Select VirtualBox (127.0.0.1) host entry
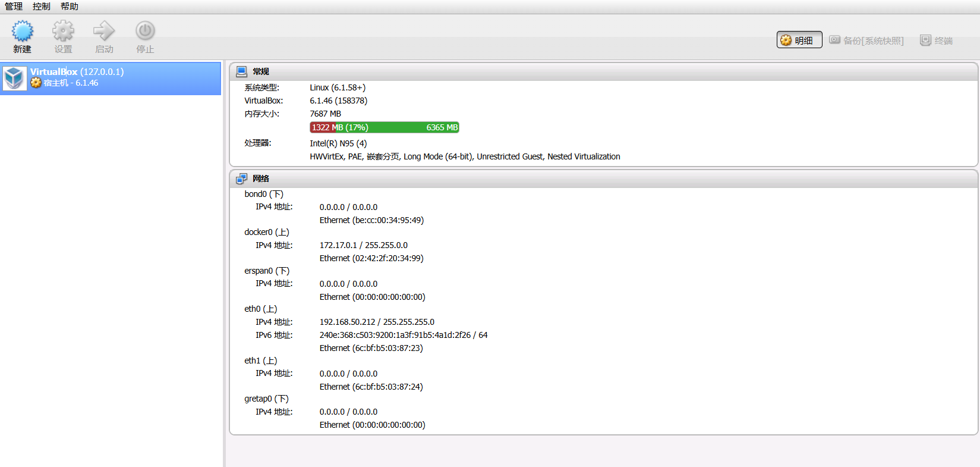This screenshot has height=467, width=980. [x=111, y=78]
